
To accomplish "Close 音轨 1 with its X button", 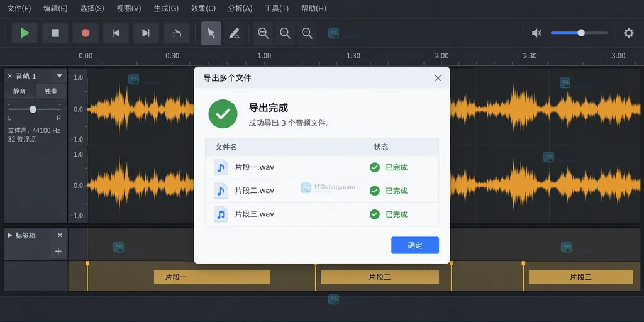I will 10,76.
